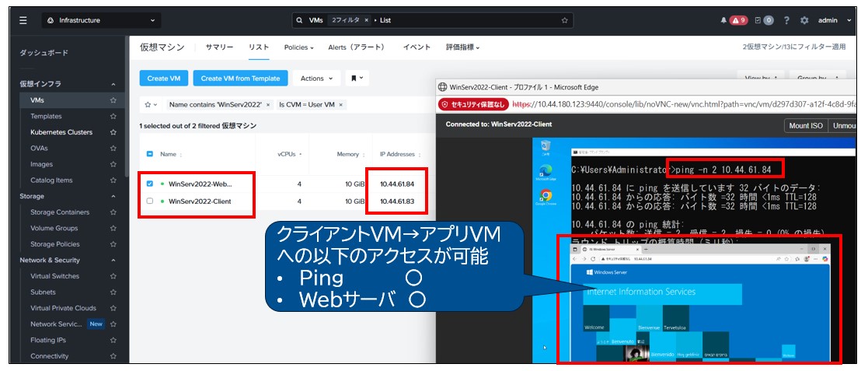This screenshot has height=371, width=868.
Task: Open the hamburger navigation menu
Action: (23, 20)
